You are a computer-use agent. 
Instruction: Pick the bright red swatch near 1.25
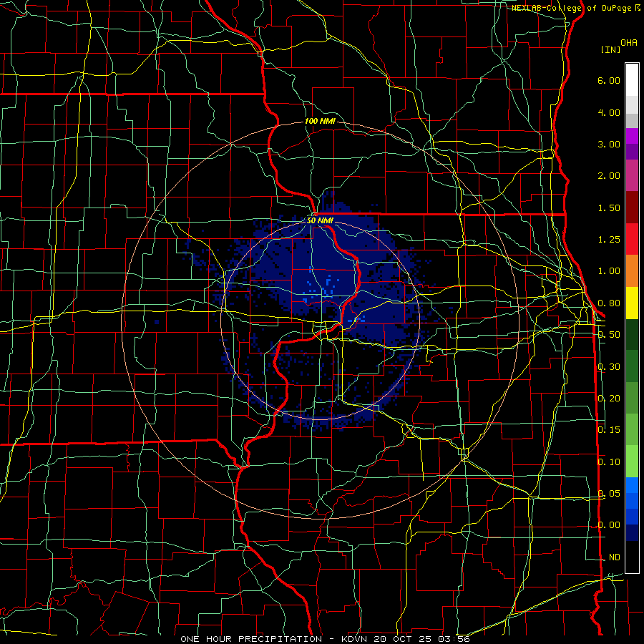pos(632,239)
